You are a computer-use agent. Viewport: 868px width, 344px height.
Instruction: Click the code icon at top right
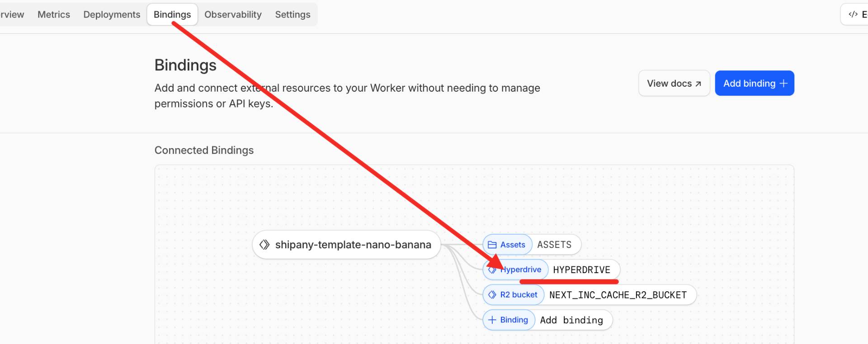click(853, 14)
